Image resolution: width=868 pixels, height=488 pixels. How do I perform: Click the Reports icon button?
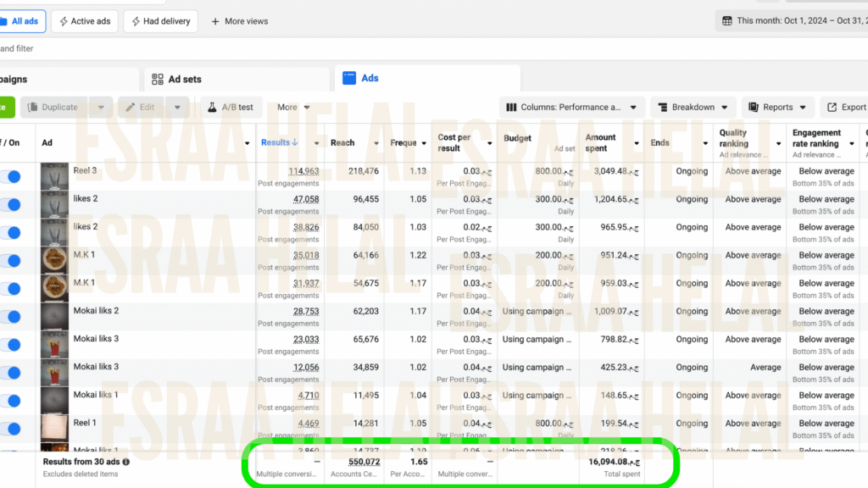753,108
